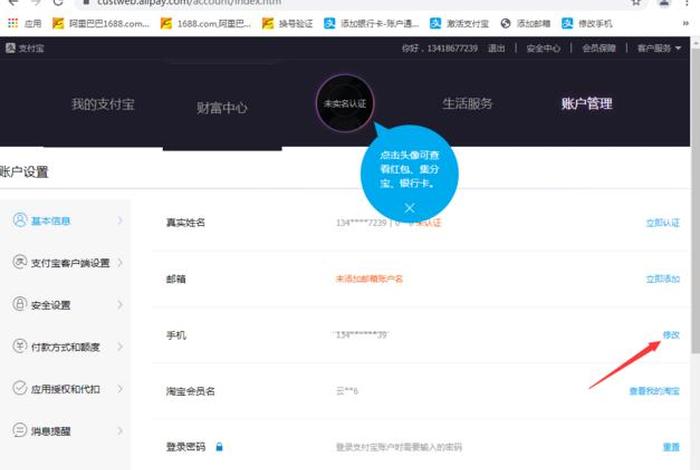Open the 修改手机 bookmark
This screenshot has height=470, width=700.
pos(587,23)
